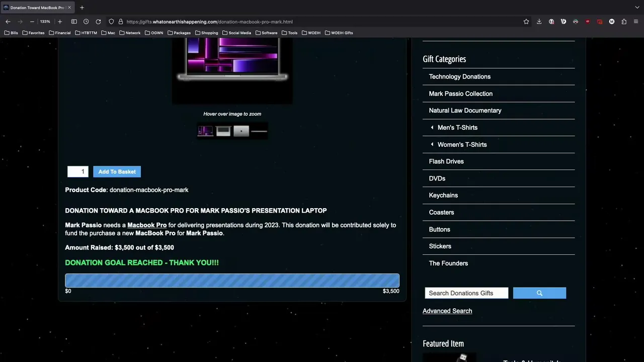Click the globe extension icon beside downloads
The width and height of the screenshot is (644, 362).
click(x=551, y=22)
